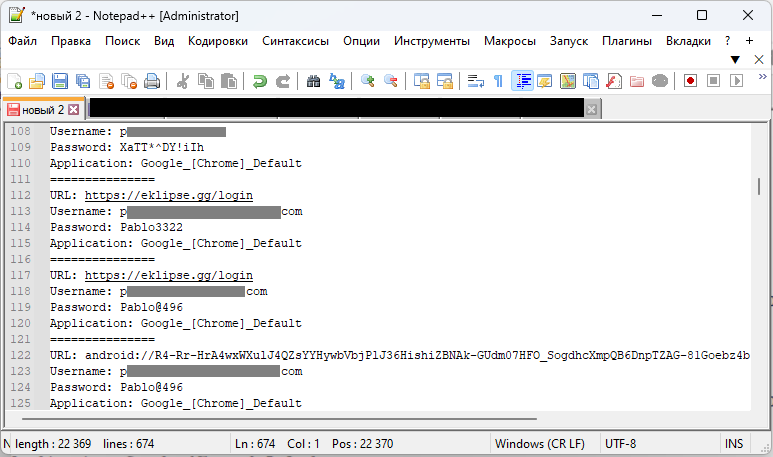The height and width of the screenshot is (457, 773).
Task: Click the horizontal scrollbar thumb
Action: pos(280,419)
